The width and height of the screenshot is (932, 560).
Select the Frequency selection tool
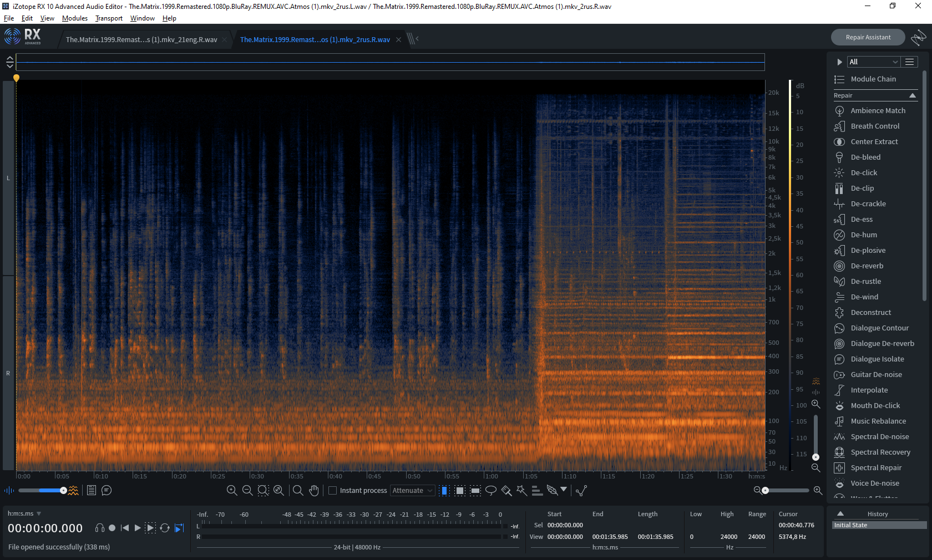pos(475,491)
